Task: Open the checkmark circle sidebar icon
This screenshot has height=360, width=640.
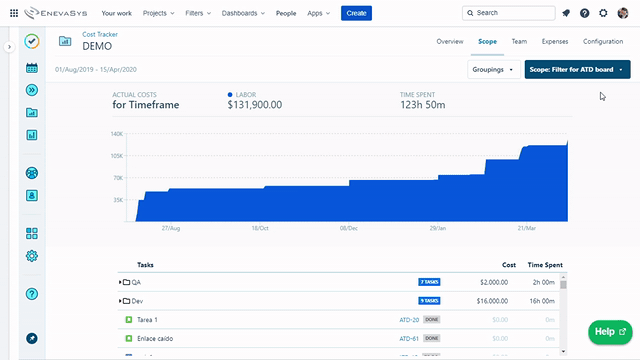Action: 32,41
